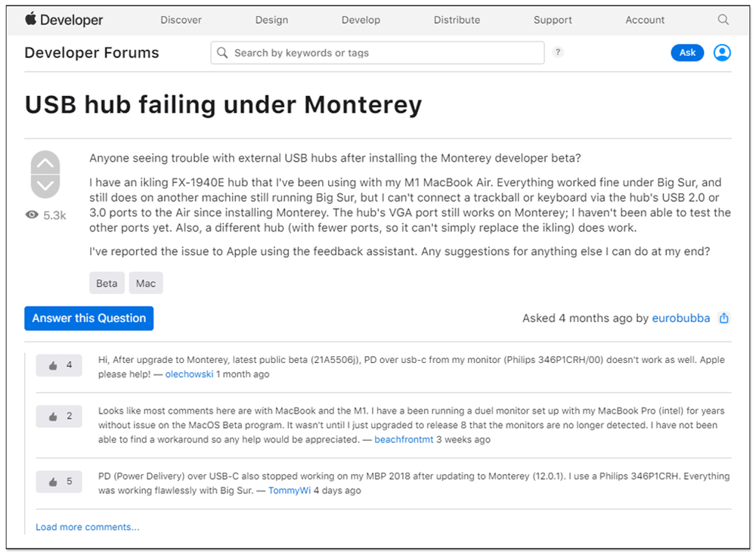Image resolution: width=756 pixels, height=555 pixels.
Task: Focus the Search by keywords or tags field
Action: pyautogui.click(x=377, y=53)
